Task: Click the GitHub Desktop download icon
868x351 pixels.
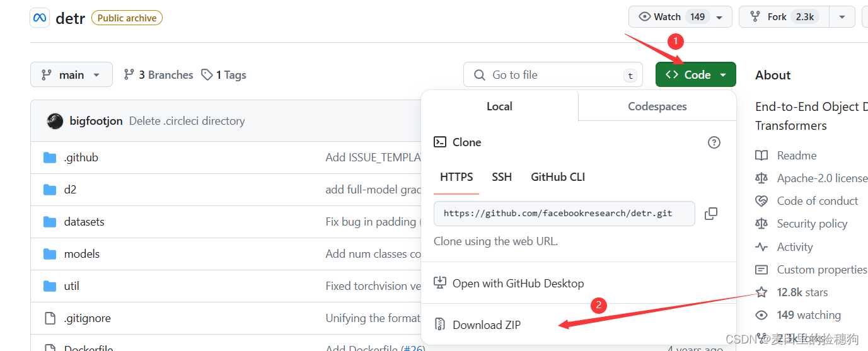Action: pos(440,284)
